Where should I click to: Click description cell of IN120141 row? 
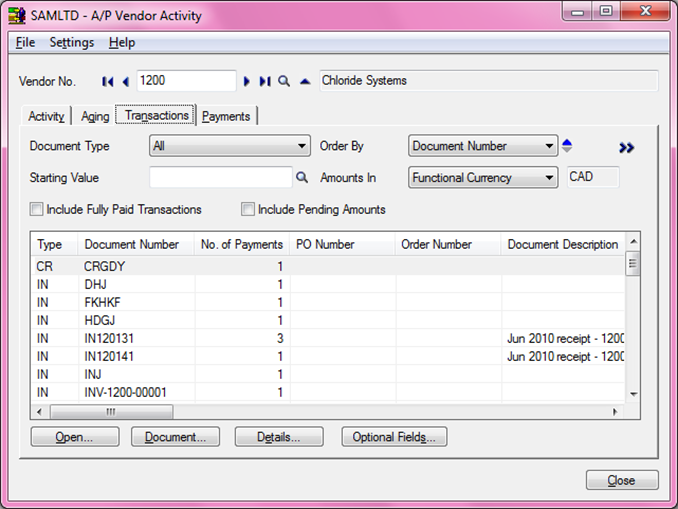tap(563, 356)
